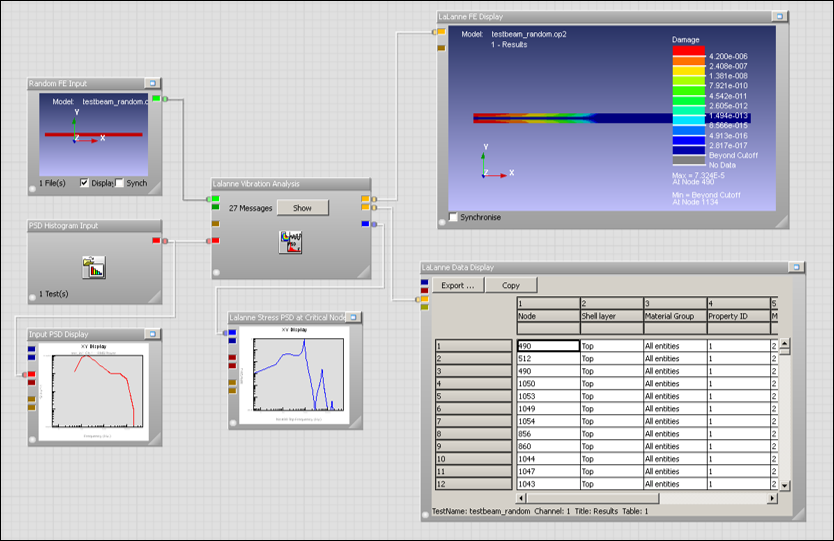Toggle the Display checkbox in Random FE Input

(84, 182)
